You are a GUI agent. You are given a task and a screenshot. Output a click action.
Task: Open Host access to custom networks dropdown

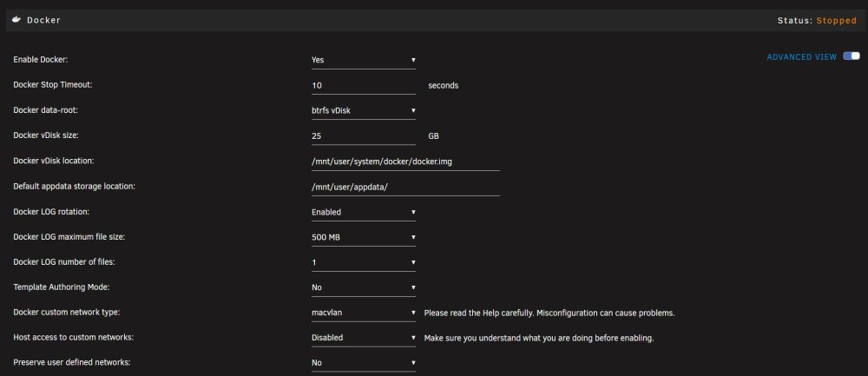click(x=363, y=338)
